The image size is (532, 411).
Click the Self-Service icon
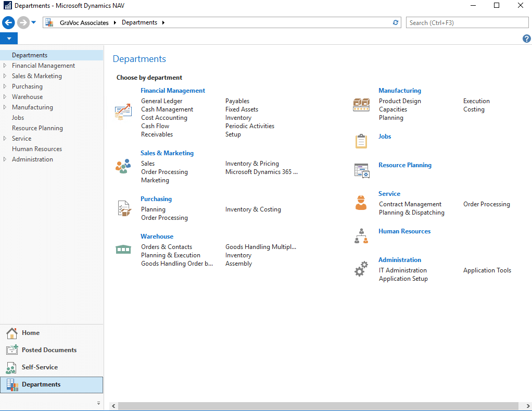pos(11,368)
